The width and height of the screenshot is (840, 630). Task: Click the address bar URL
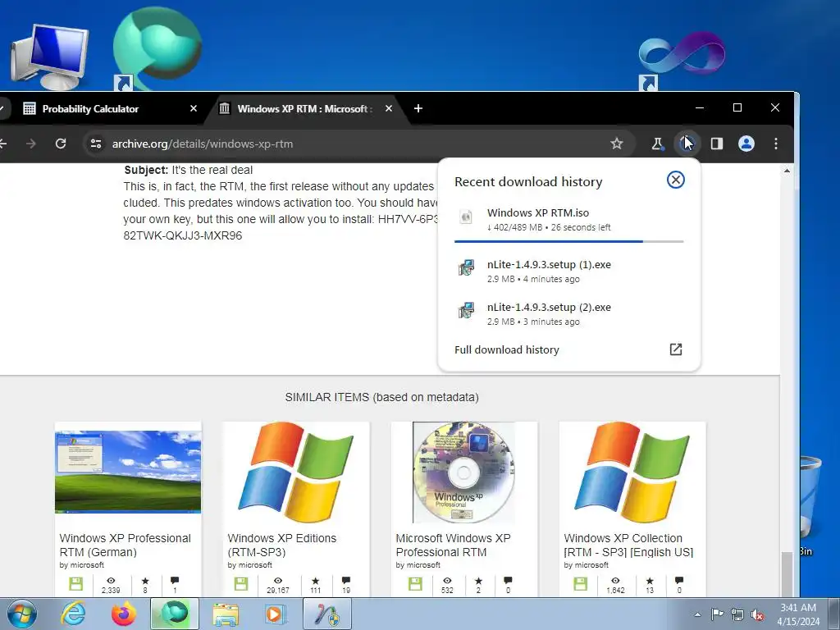click(x=203, y=144)
